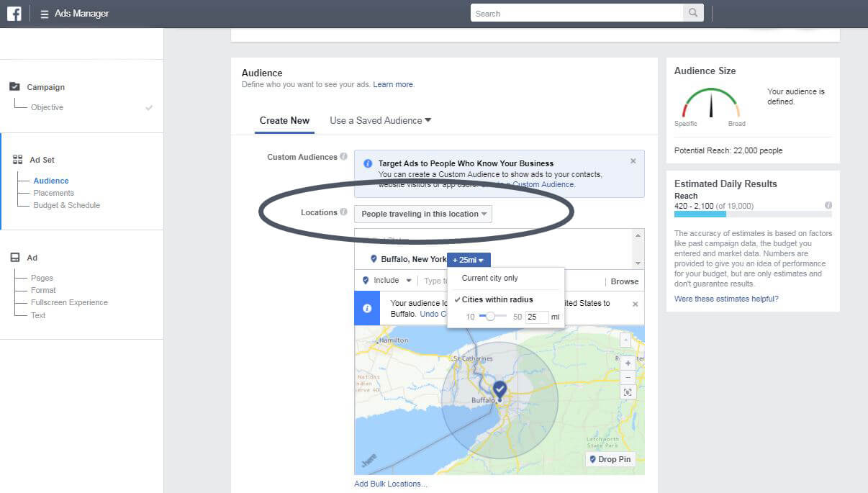Open the Add Bulk Locations link
Viewport: 868px width, 493px height.
pyautogui.click(x=390, y=484)
